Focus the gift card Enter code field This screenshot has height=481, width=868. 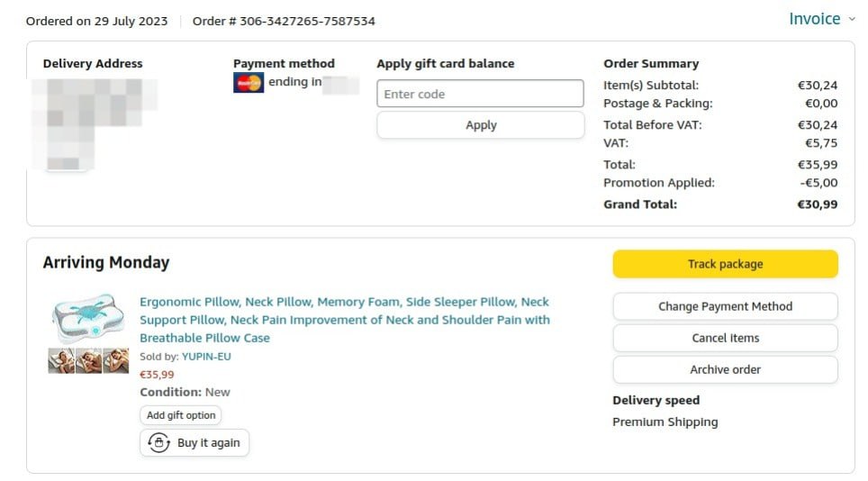(480, 94)
